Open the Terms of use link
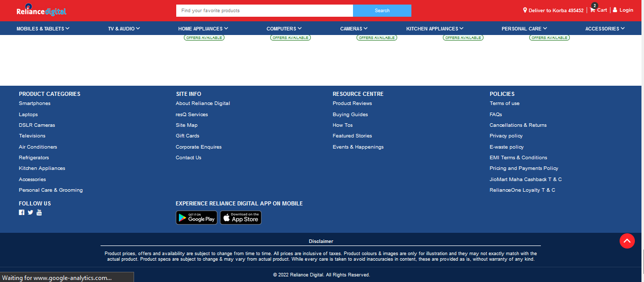The width and height of the screenshot is (644, 282). [x=504, y=103]
